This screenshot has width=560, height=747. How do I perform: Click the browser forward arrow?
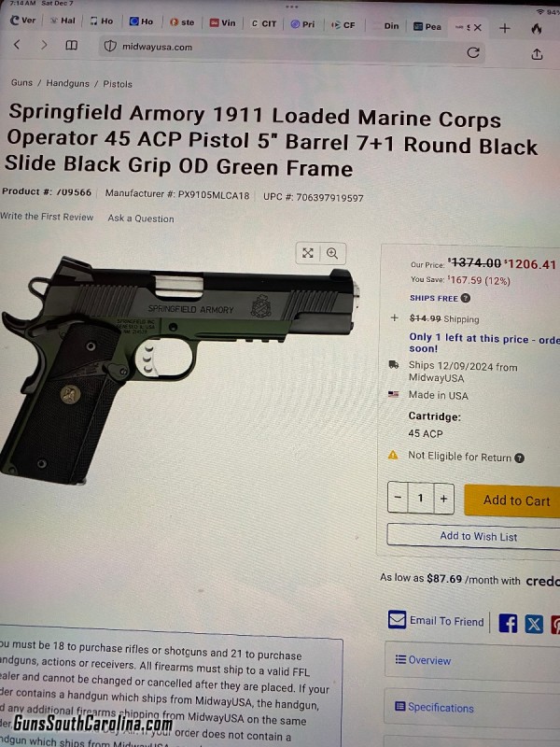(x=44, y=45)
